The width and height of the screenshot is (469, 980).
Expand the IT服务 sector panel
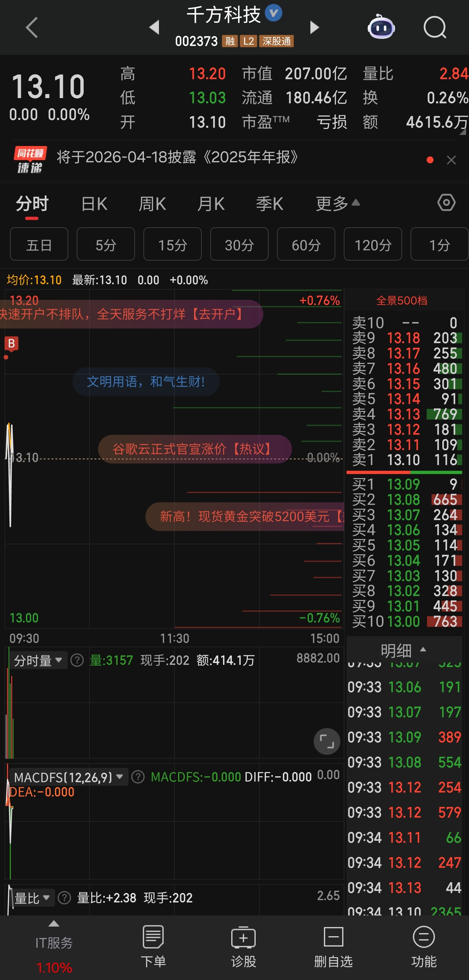coord(54,947)
